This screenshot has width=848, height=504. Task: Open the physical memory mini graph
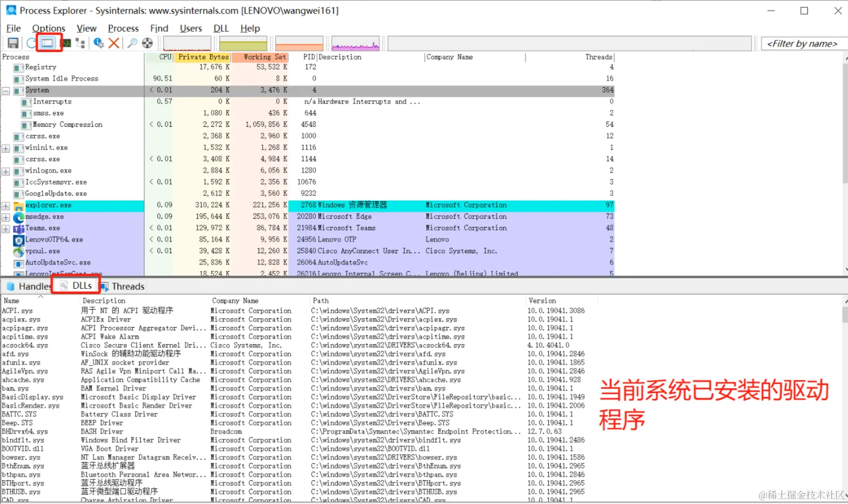299,44
